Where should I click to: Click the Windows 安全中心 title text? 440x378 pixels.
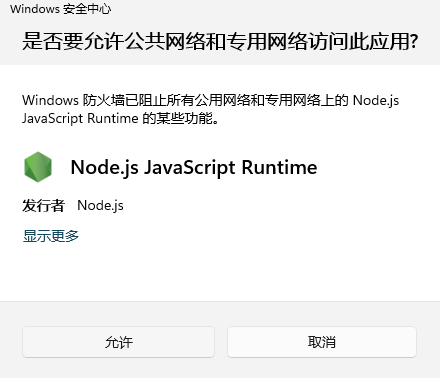60,9
